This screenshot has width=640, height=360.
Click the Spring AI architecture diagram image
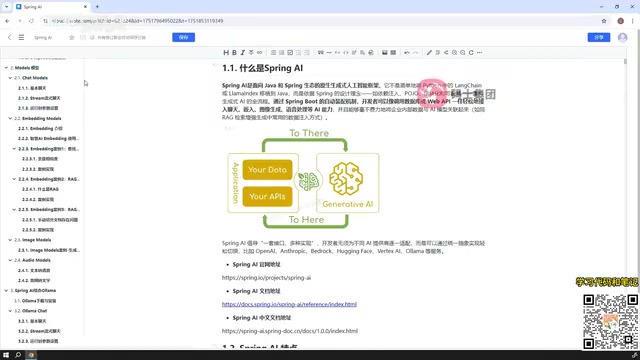[x=303, y=178]
